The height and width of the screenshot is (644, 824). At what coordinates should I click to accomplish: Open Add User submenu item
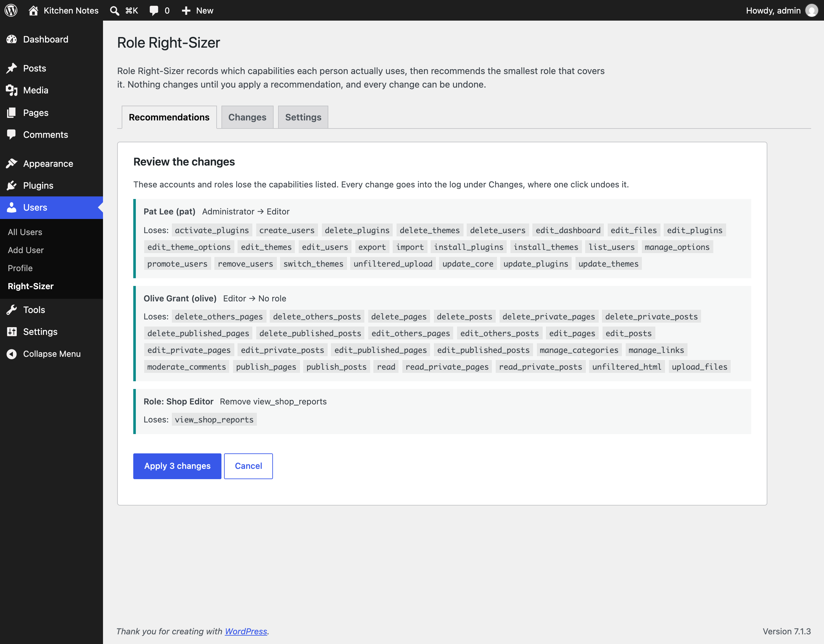click(26, 250)
